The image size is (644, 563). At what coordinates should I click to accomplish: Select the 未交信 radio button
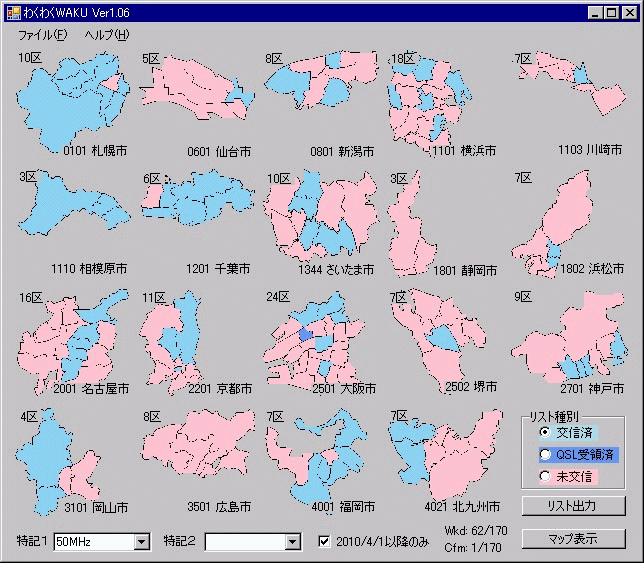[x=545, y=476]
